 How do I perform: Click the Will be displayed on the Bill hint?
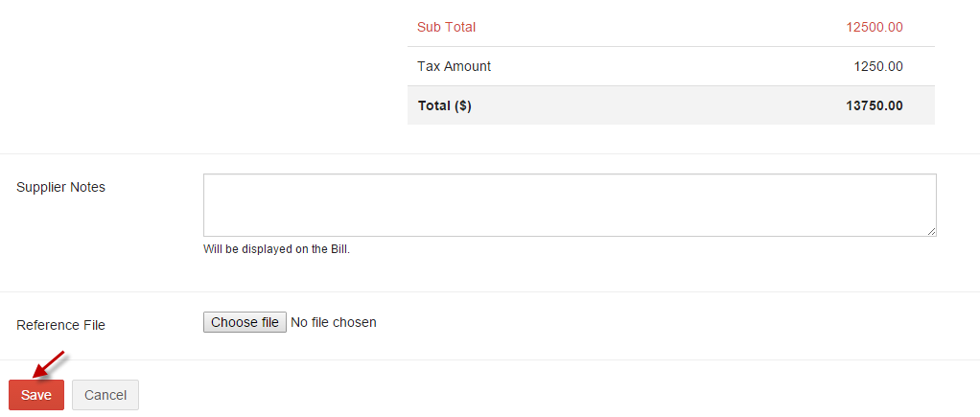(276, 249)
